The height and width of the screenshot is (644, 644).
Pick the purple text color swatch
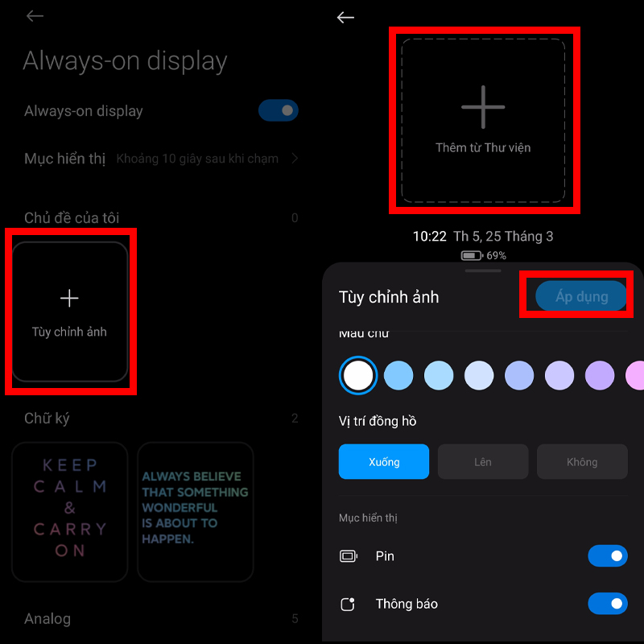click(x=600, y=375)
